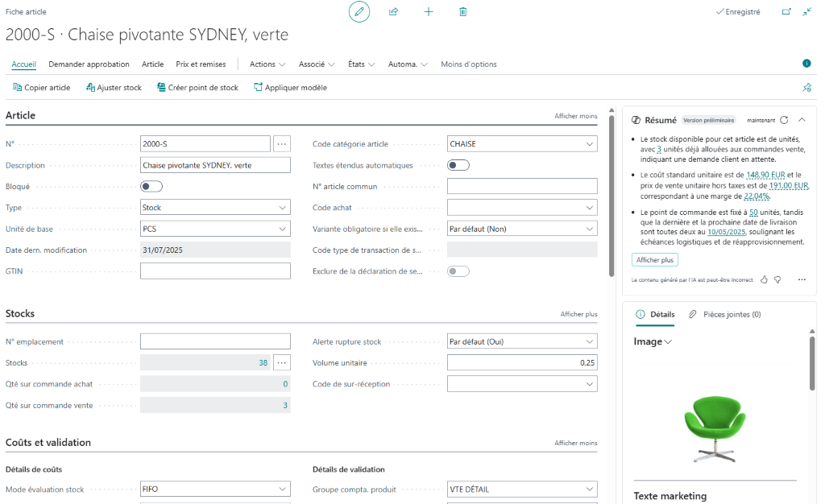Click the pin icon on action bar
This screenshot has height=504, width=825.
(x=806, y=88)
